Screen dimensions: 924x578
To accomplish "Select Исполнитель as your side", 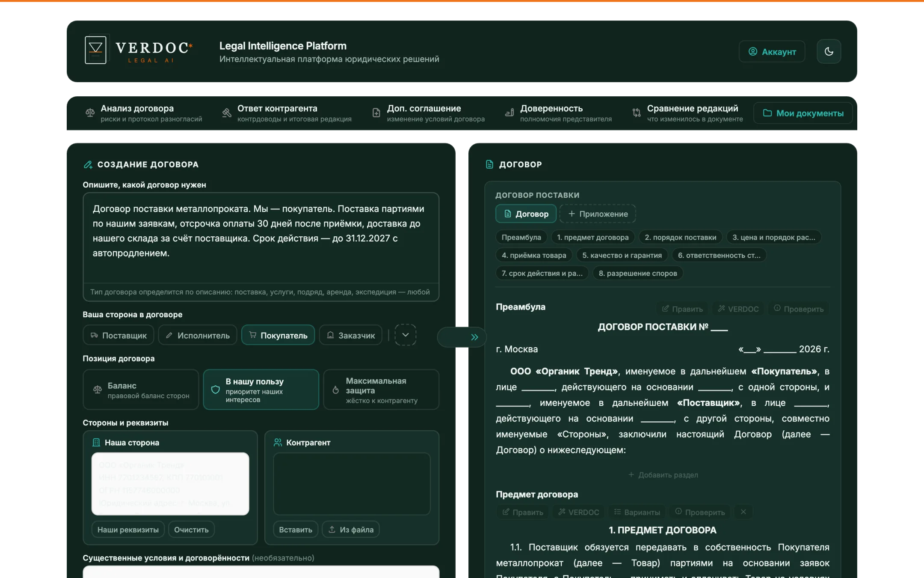I will click(198, 335).
